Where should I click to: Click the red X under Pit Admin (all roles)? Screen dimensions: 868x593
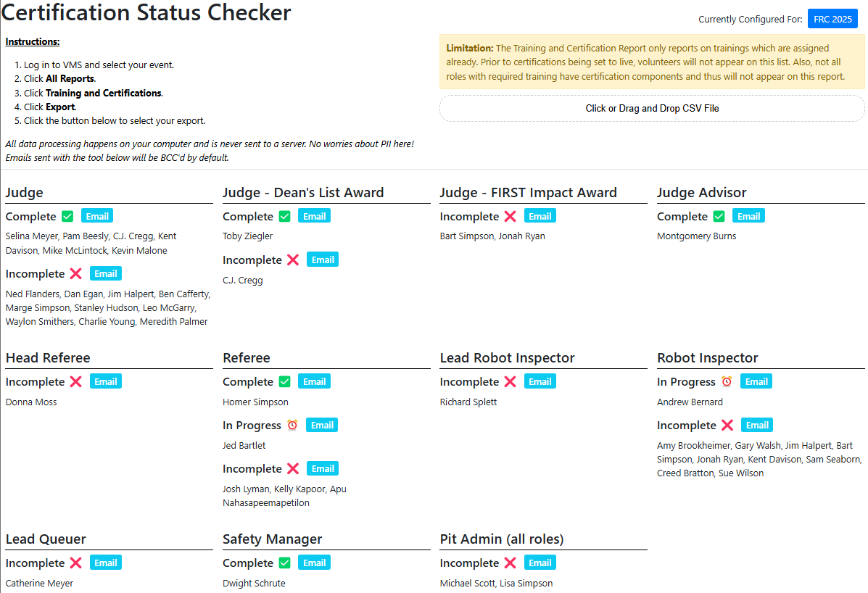pos(511,563)
